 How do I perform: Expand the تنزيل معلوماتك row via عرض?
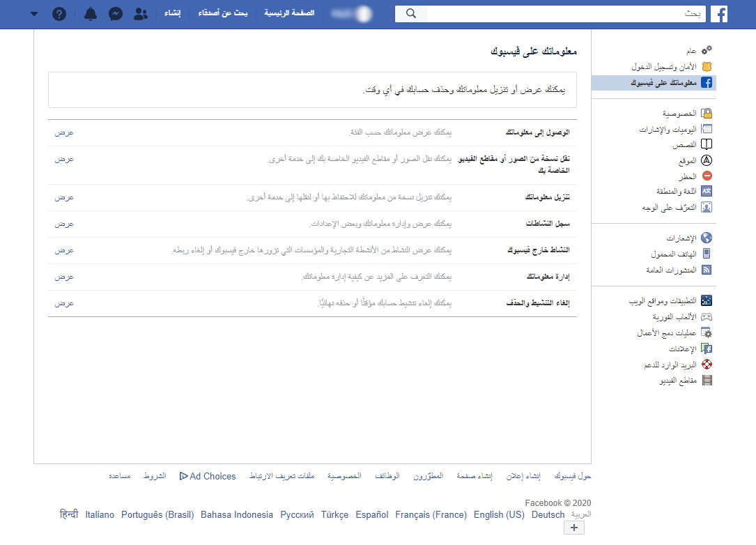pos(64,197)
